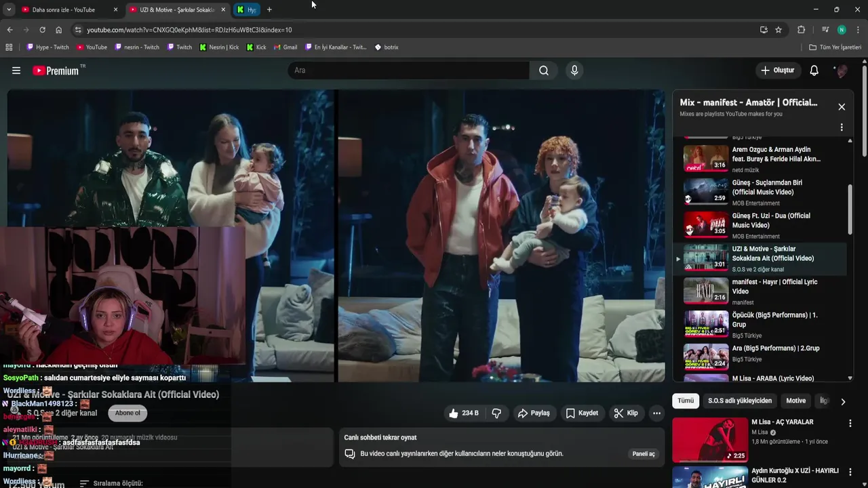868x488 pixels.
Task: Close the Daha sonra izle tab
Action: tap(115, 9)
